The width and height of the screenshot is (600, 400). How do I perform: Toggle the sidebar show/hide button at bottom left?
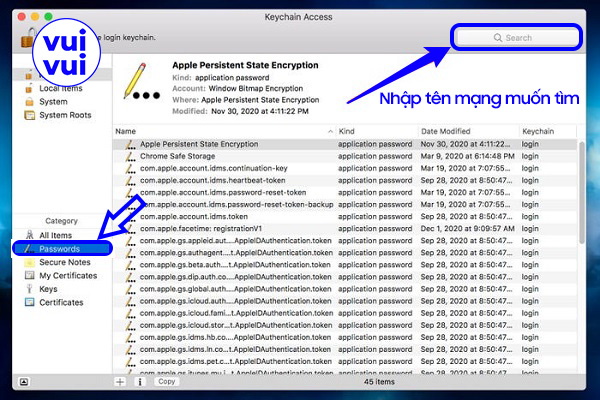24,382
